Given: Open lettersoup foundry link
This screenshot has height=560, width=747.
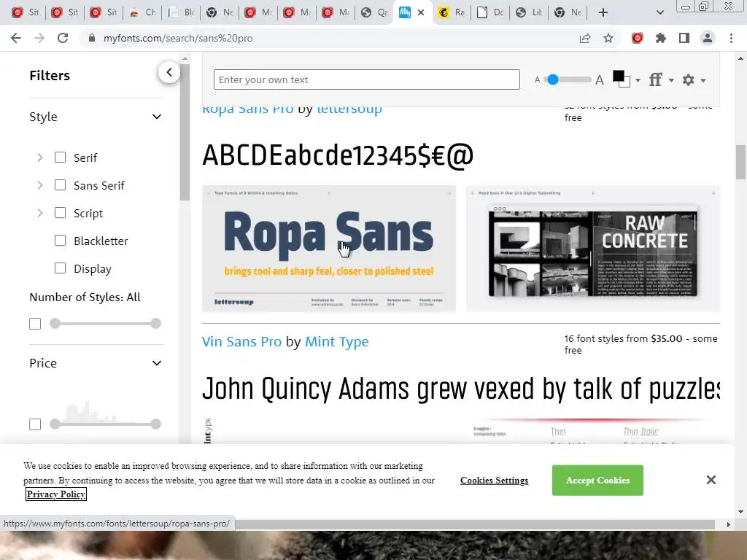Looking at the screenshot, I should point(349,109).
